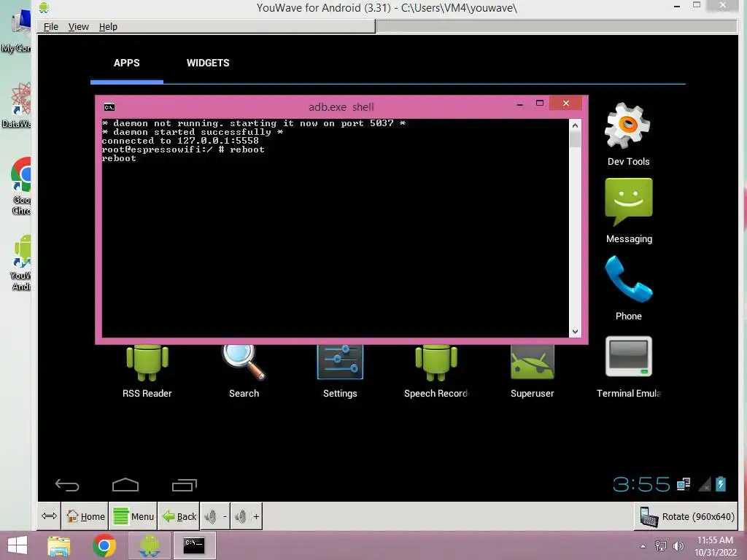Click scroll down arrow in adb shell window
Viewport: 747px width, 560px height.
pyautogui.click(x=575, y=332)
